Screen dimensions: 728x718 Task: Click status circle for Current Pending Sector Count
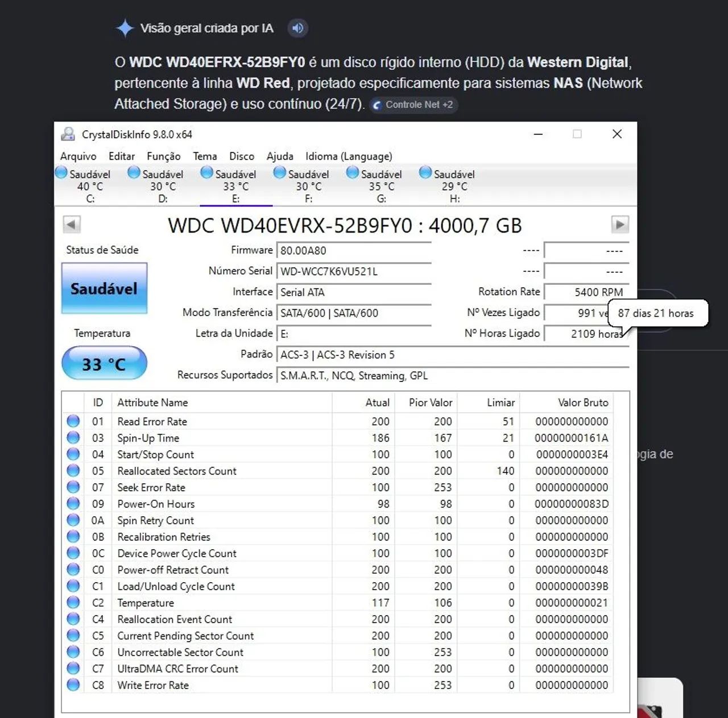(73, 635)
